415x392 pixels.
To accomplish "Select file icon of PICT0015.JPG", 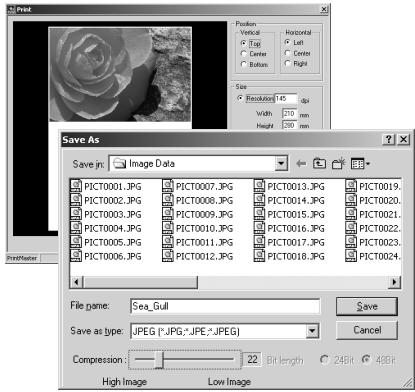I will click(x=259, y=214).
